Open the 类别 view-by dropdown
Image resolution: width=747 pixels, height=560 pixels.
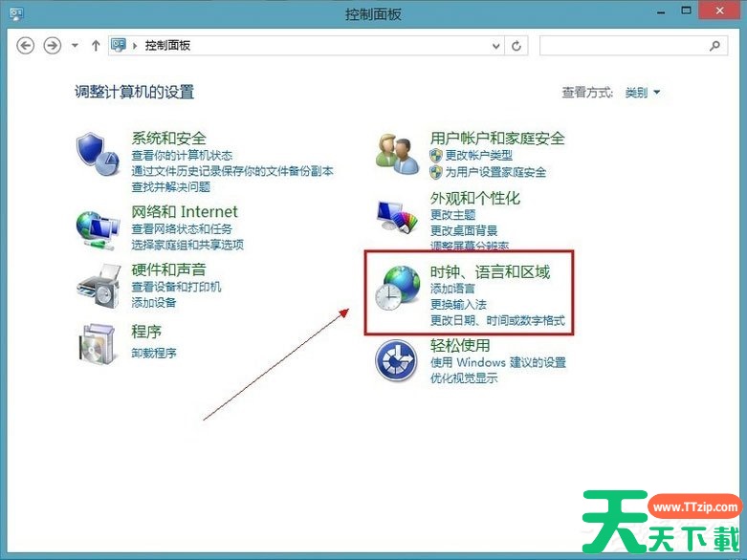643,93
